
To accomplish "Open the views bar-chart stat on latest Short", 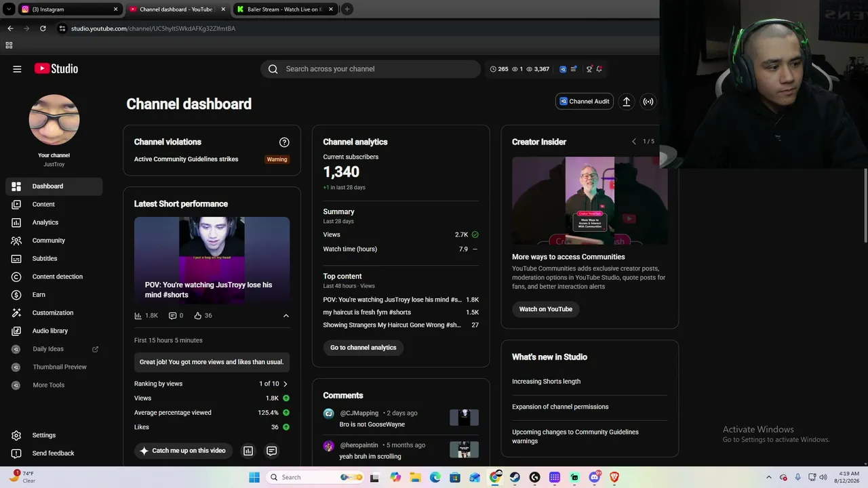I will pos(146,316).
